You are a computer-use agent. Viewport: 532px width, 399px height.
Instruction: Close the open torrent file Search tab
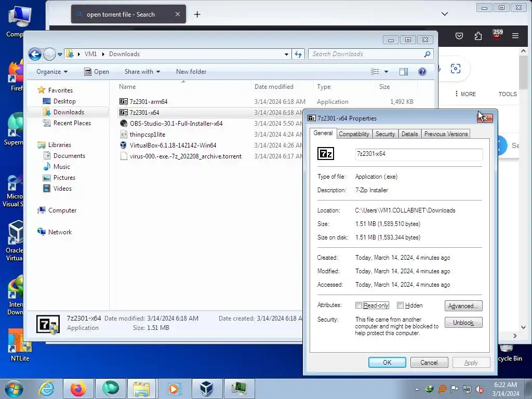coord(178,14)
